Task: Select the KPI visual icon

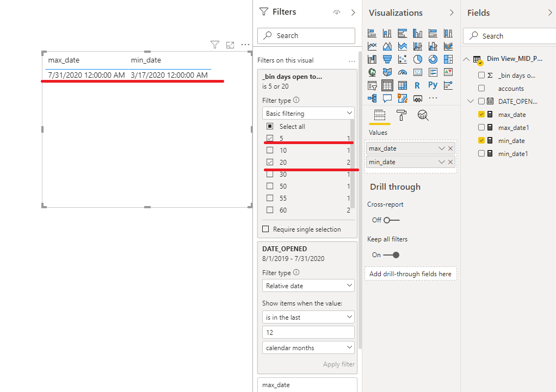Action: [x=448, y=72]
